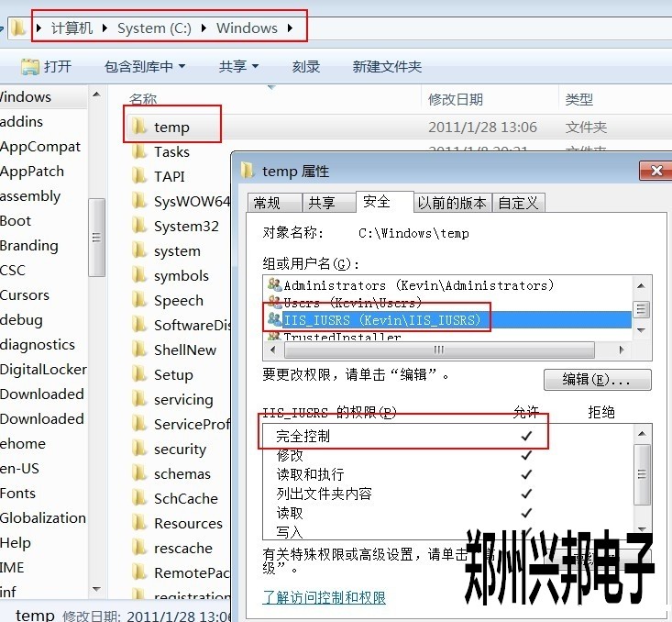Toggle the 修改 allow checkmark
Screen dimensions: 672x622
click(526, 455)
